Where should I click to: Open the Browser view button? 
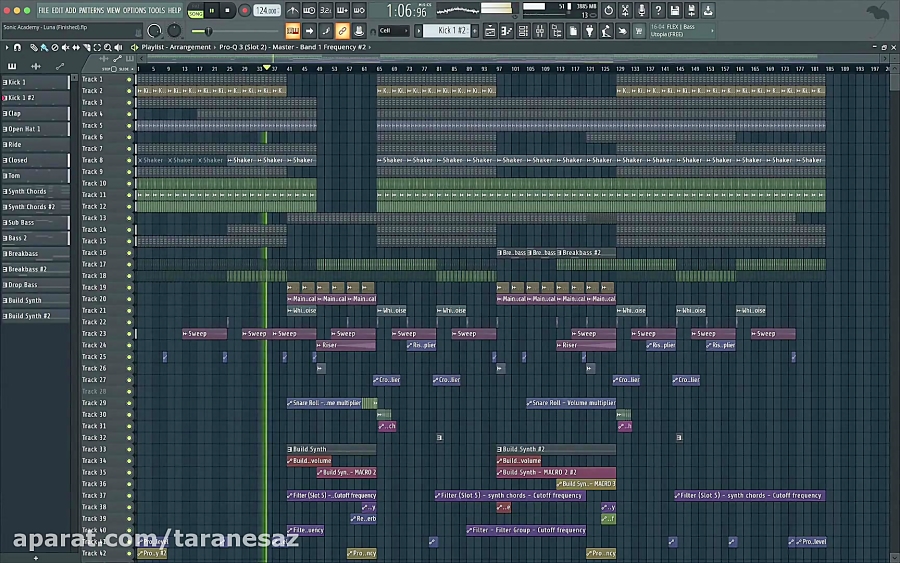(x=556, y=31)
